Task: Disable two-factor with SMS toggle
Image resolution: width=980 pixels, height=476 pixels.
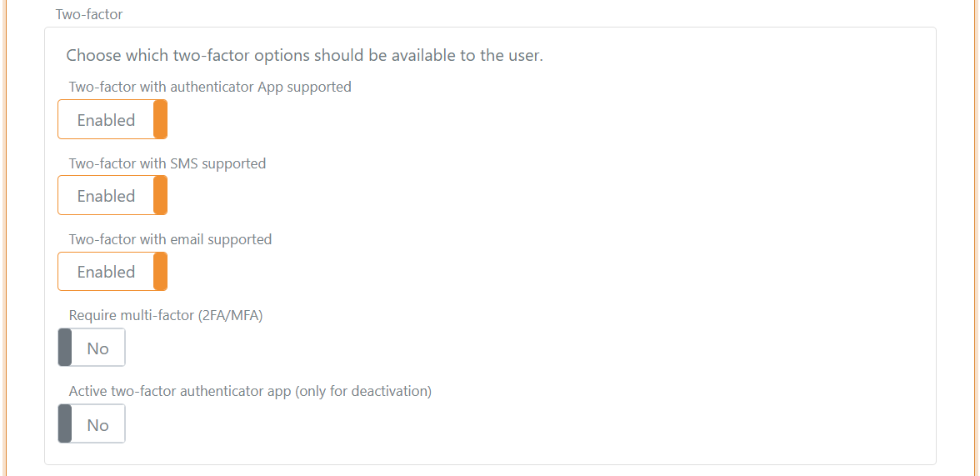Action: 112,195
